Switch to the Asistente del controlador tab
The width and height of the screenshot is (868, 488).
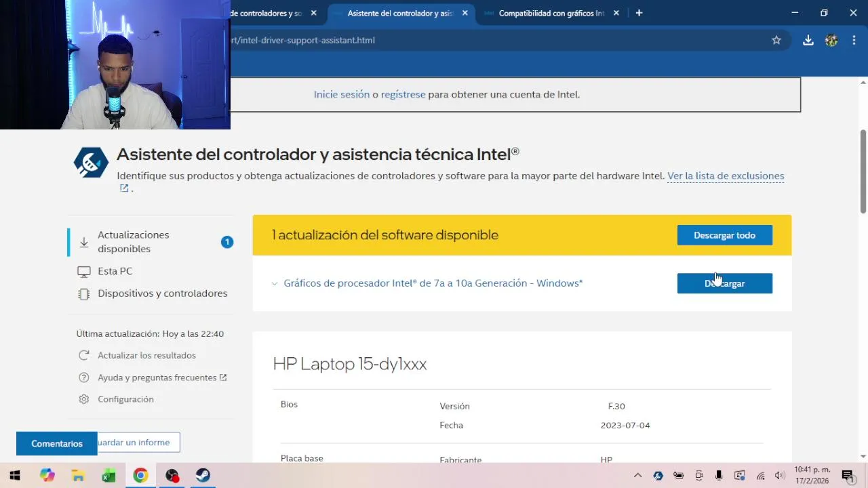tap(400, 13)
